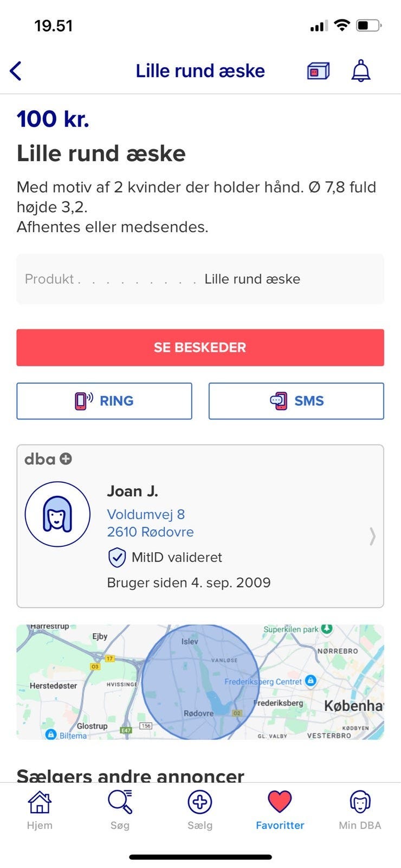Tap the Superkilen park map pin
The width and height of the screenshot is (401, 868).
(326, 629)
